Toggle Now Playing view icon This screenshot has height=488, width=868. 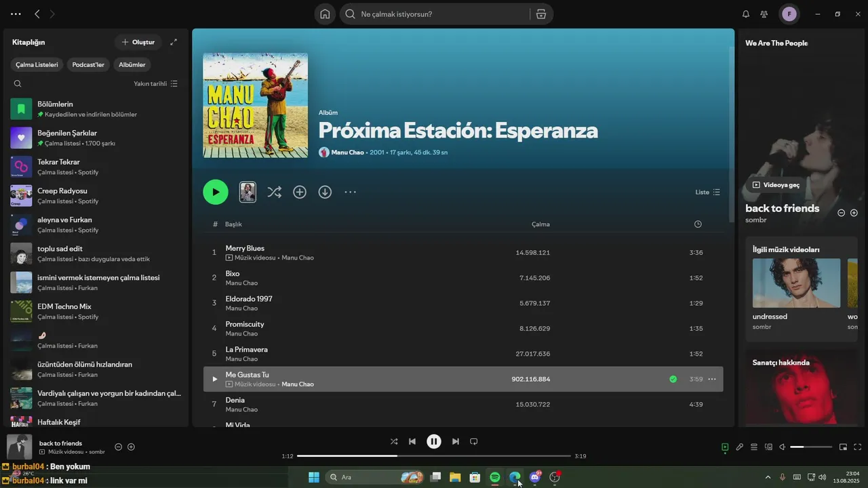tap(725, 447)
